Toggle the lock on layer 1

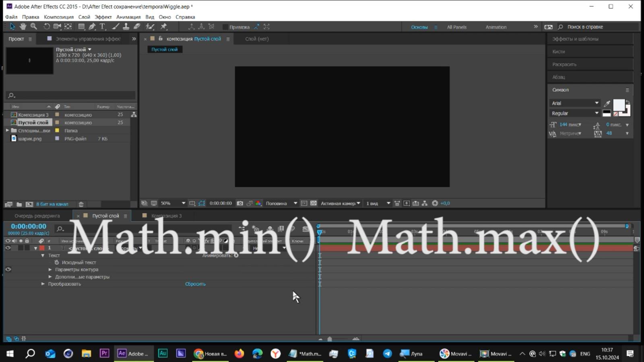point(26,248)
